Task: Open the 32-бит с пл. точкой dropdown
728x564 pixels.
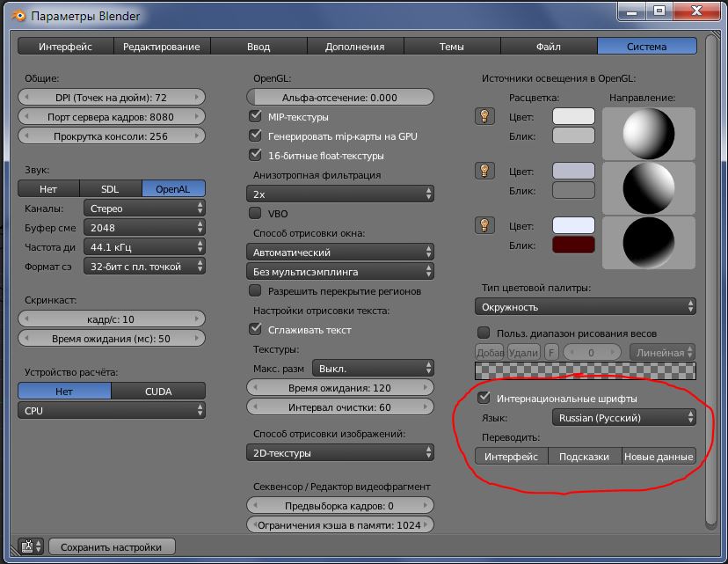Action: pos(144,267)
